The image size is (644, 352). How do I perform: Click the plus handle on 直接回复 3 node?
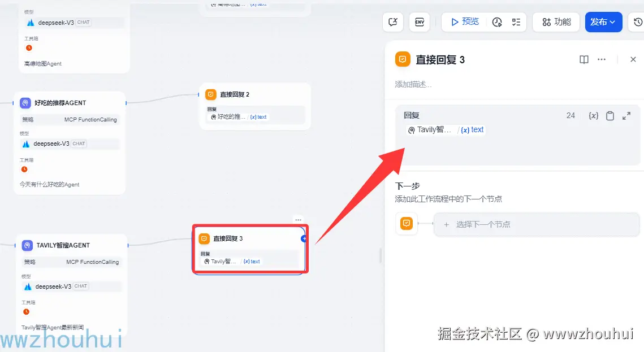tap(304, 238)
